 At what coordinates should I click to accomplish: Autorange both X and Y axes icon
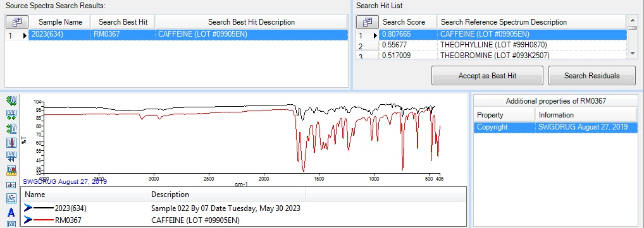pos(11,100)
